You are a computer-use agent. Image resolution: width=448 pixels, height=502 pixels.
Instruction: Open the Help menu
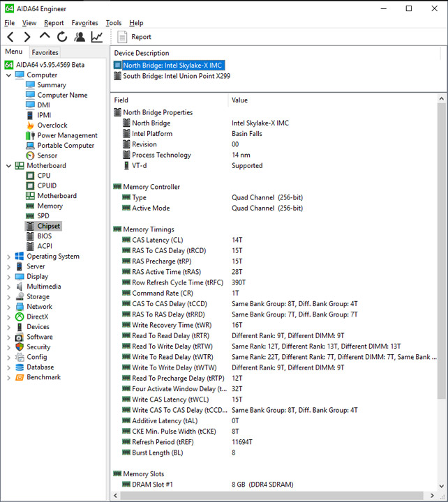coord(136,23)
